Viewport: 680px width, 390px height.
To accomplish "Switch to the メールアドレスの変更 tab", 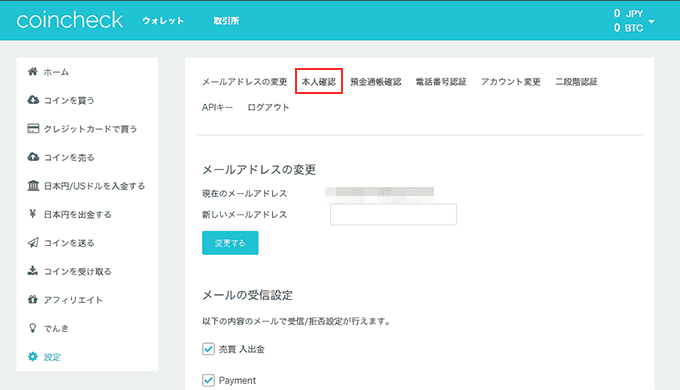I will (245, 82).
